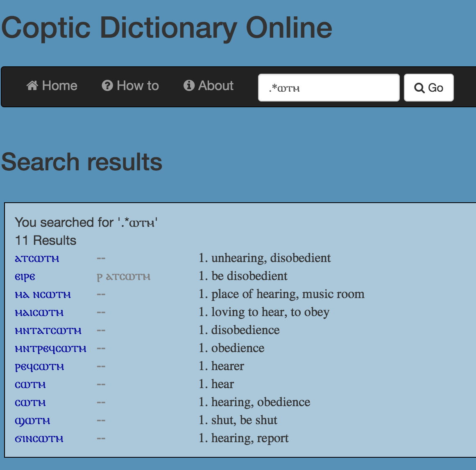Open the About page

[x=209, y=86]
